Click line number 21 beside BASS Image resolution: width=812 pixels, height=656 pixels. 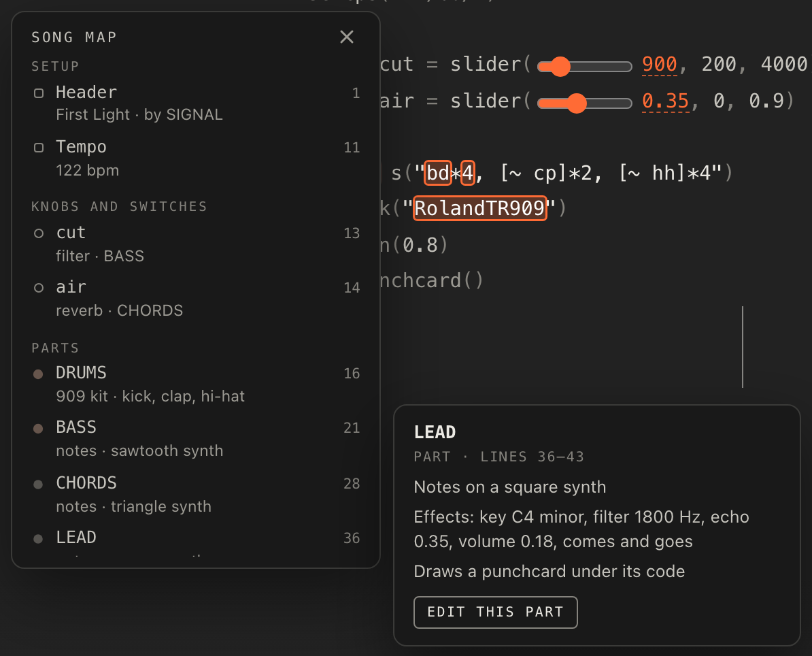352,428
